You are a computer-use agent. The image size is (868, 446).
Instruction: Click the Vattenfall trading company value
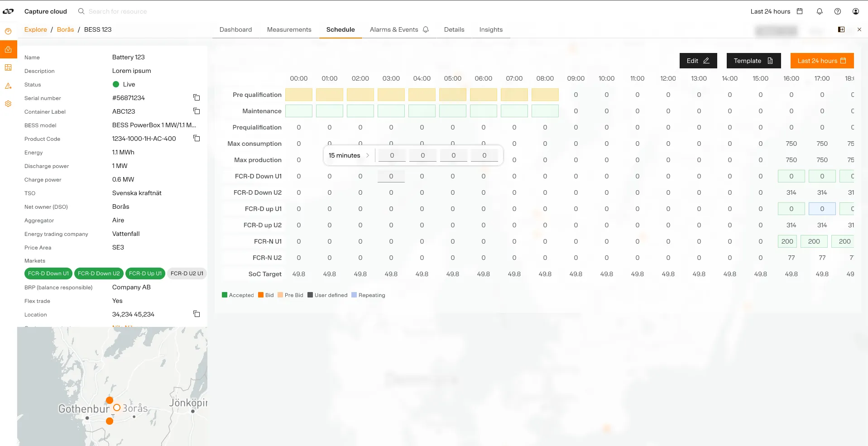click(126, 234)
